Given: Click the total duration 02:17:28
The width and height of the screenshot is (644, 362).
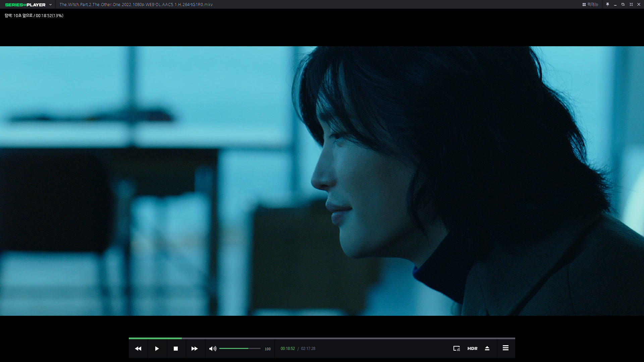Looking at the screenshot, I should tap(308, 349).
